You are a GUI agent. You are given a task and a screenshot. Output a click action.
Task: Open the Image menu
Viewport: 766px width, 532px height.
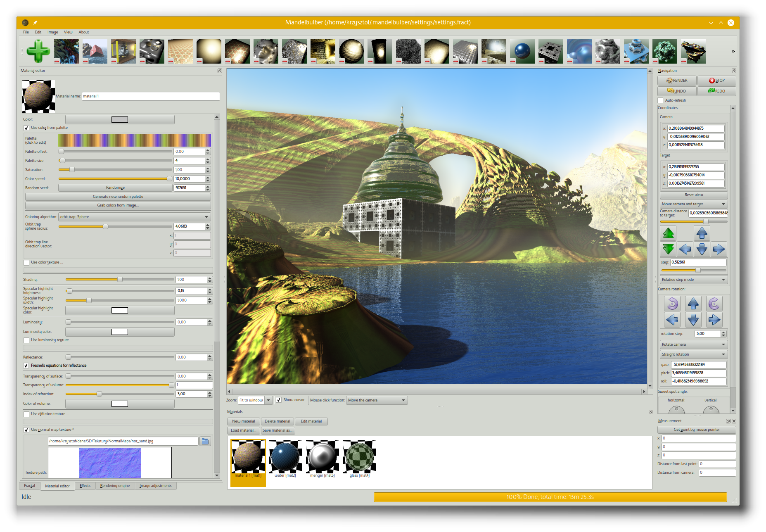(52, 32)
